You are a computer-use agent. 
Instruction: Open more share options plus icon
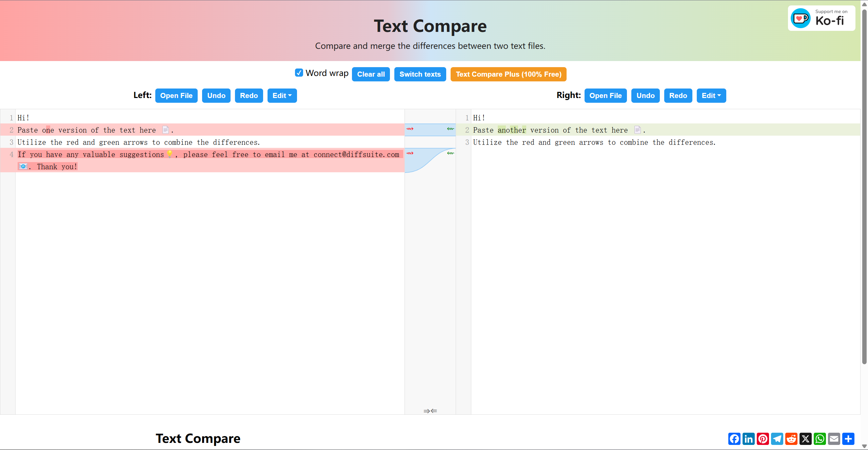pyautogui.click(x=848, y=439)
